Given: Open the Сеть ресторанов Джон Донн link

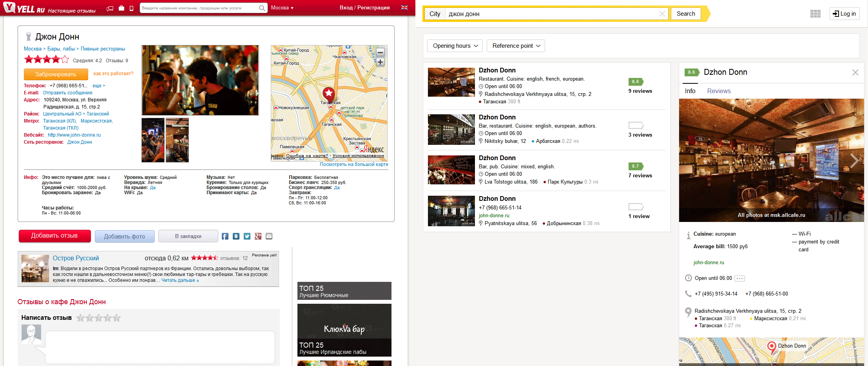Looking at the screenshot, I should (80, 142).
